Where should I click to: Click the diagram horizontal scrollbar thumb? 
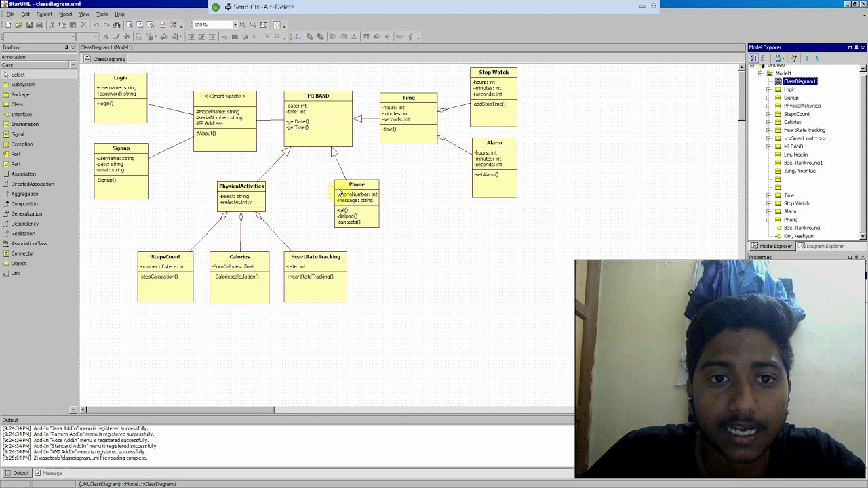180,409
